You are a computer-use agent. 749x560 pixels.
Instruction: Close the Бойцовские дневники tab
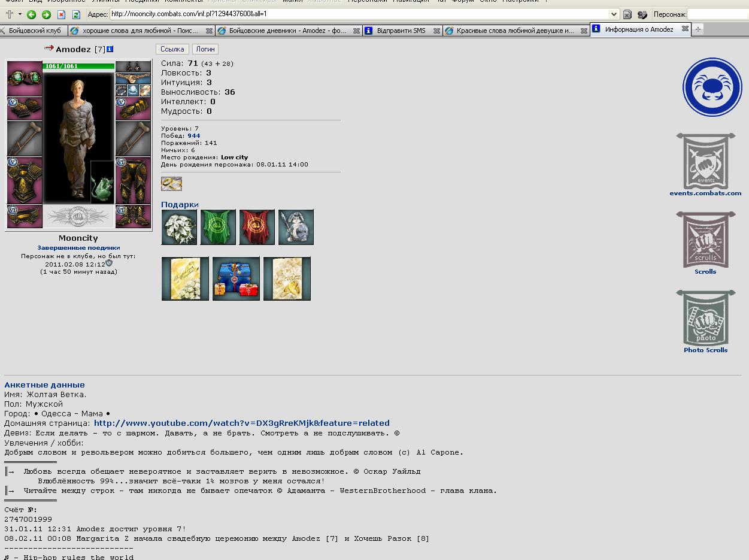356,31
